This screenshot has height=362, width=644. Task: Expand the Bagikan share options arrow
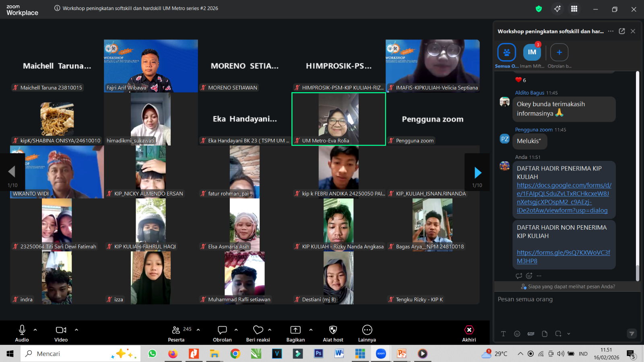point(311,330)
